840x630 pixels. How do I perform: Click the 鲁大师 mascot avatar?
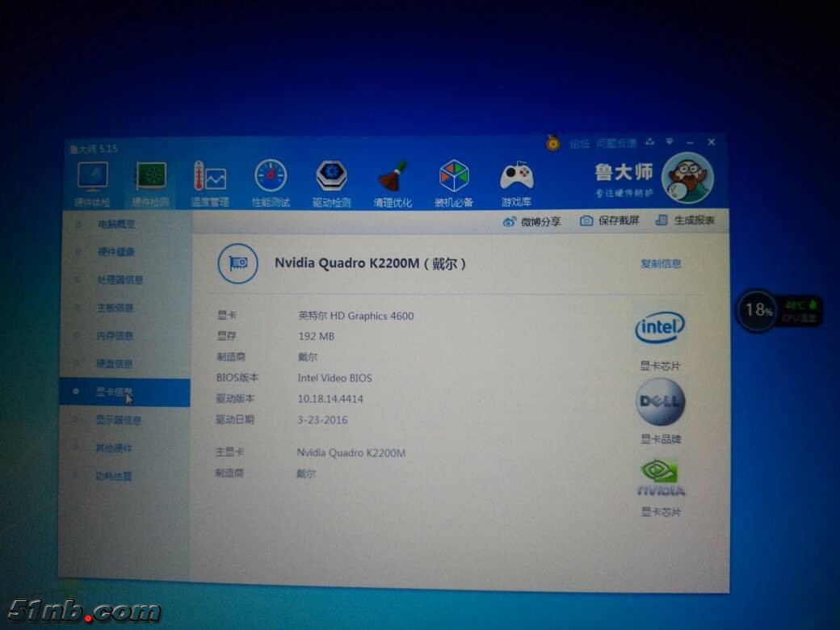click(687, 178)
